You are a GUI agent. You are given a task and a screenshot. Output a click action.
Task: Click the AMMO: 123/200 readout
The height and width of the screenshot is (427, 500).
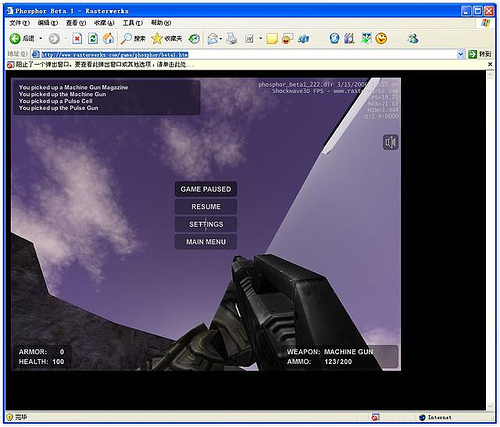tap(319, 362)
